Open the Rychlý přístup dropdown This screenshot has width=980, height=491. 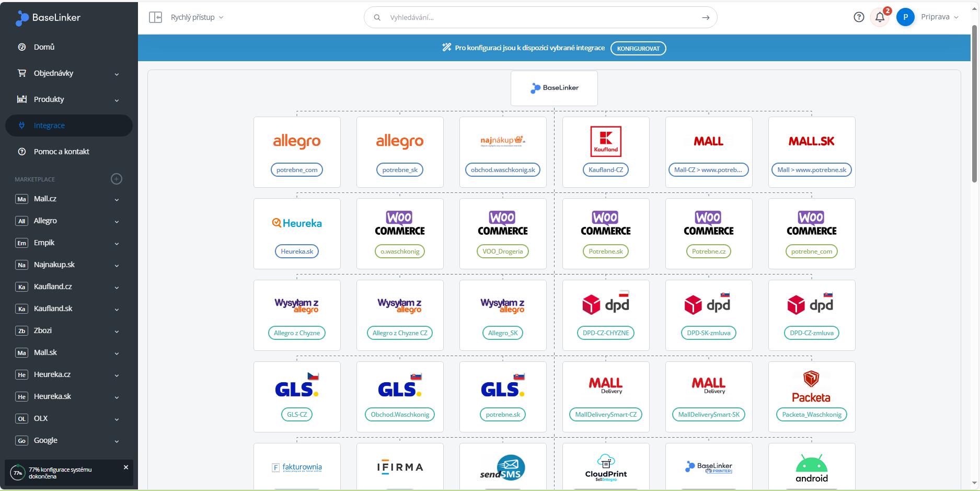197,17
